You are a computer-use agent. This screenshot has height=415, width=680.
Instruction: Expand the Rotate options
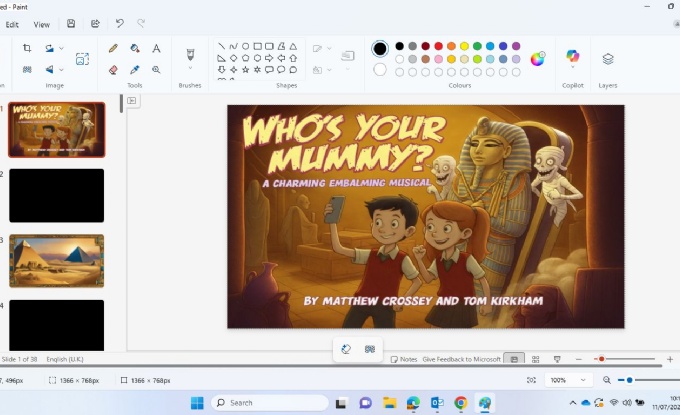pyautogui.click(x=61, y=48)
